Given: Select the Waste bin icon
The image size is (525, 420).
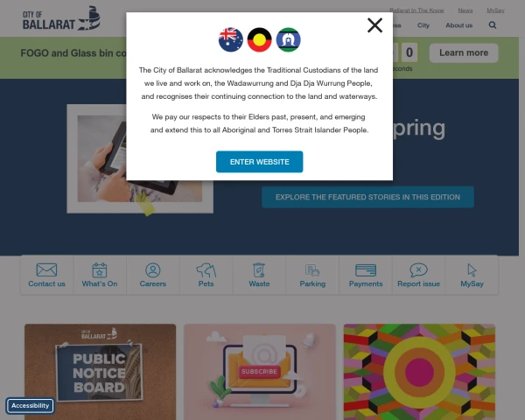Looking at the screenshot, I should pos(259,270).
